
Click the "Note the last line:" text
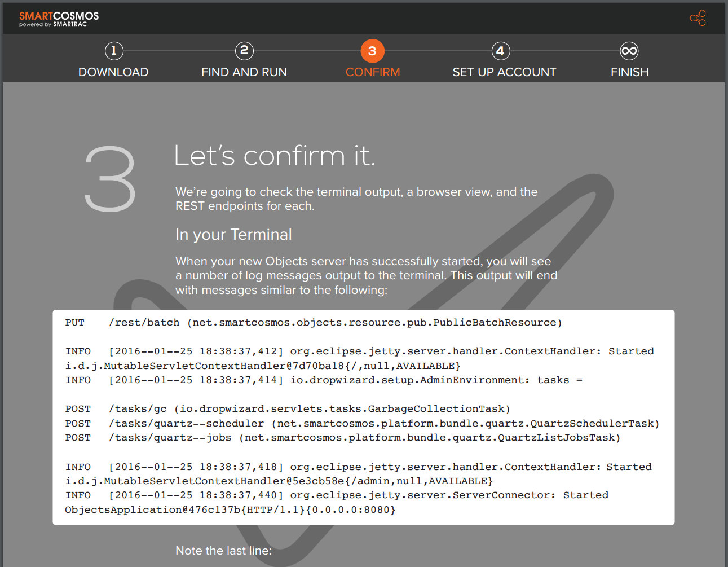[223, 551]
